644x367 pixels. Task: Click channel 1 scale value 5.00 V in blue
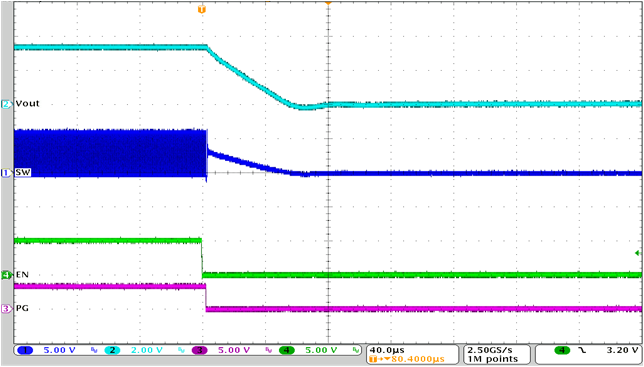tap(60, 350)
